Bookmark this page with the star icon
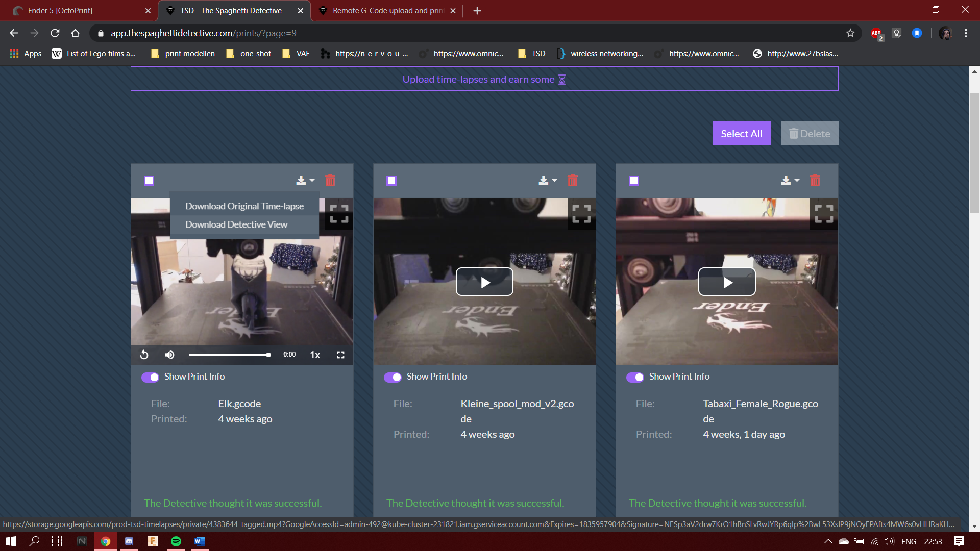 tap(850, 33)
